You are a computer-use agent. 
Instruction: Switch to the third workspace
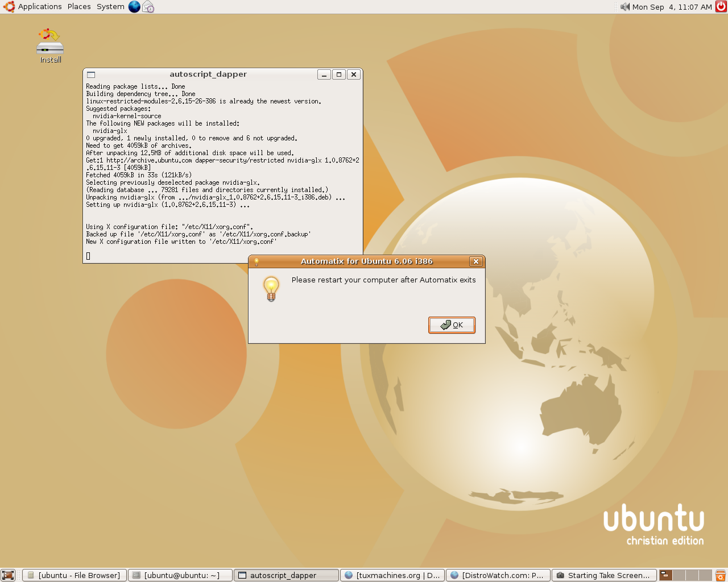coord(692,575)
